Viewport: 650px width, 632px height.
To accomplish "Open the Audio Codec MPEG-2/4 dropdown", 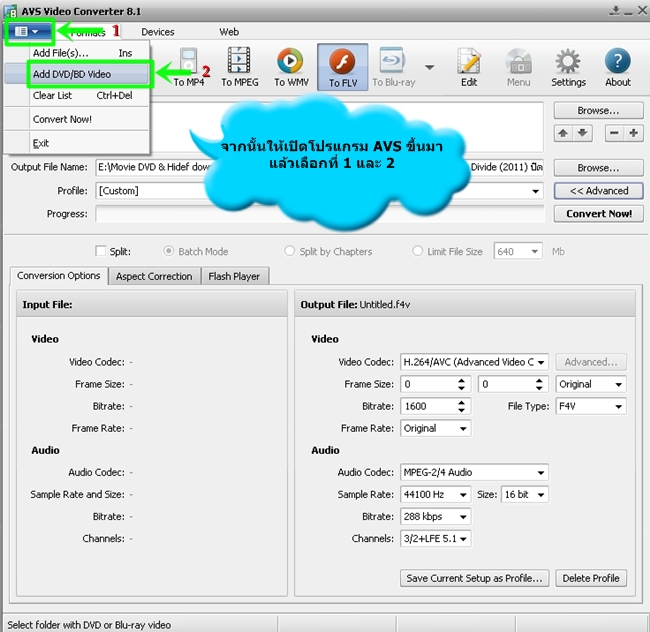I will 474,472.
